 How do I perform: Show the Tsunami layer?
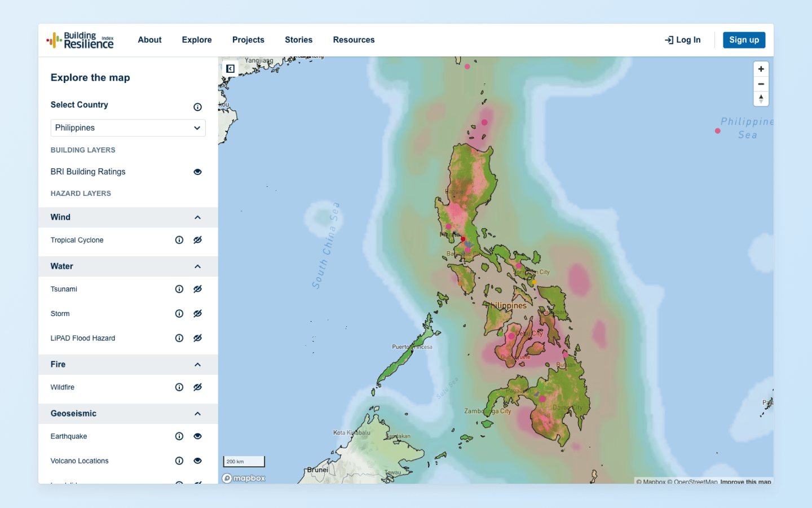point(197,289)
